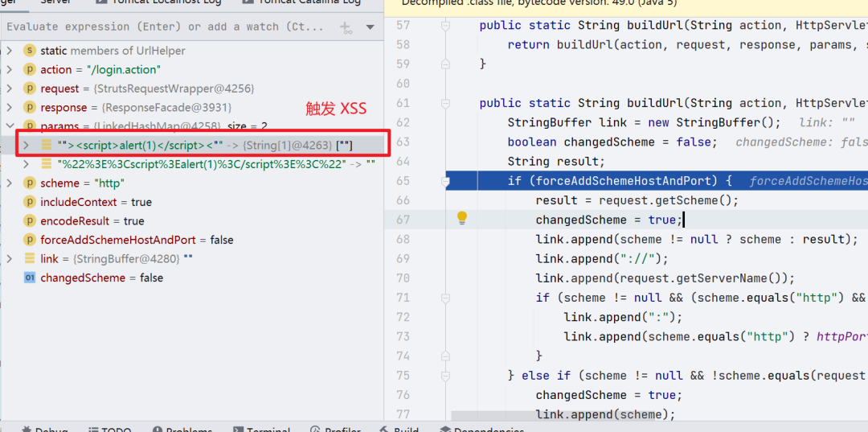The width and height of the screenshot is (868, 432).
Task: Click the parameter icon beside forceAddSchemeHostAndPort
Action: pyautogui.click(x=30, y=240)
